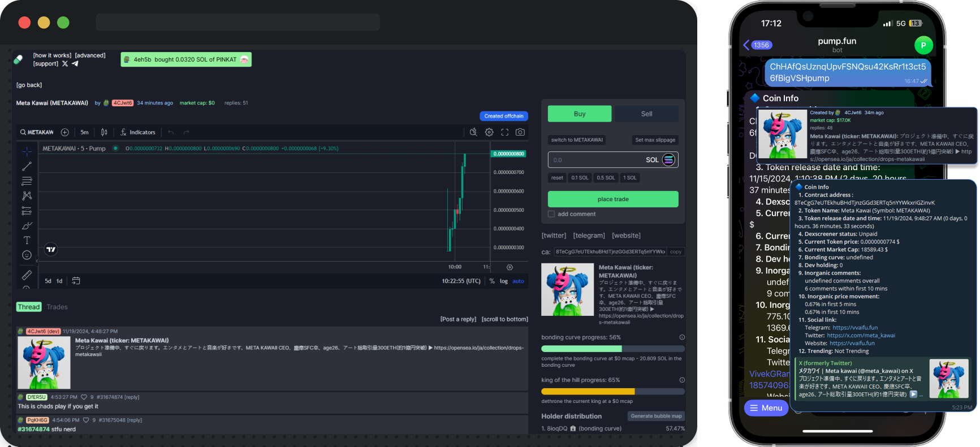Toggle log scale on the chart

(504, 281)
